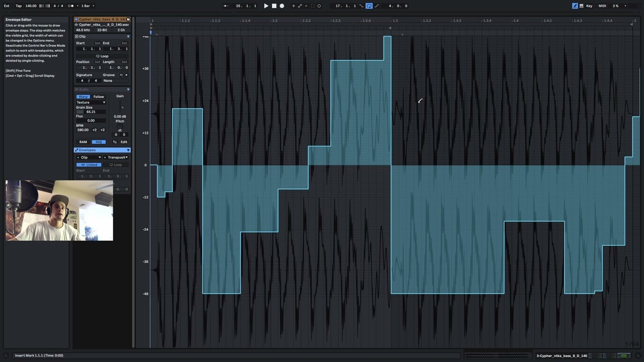Image resolution: width=644 pixels, height=362 pixels.
Task: Toggle the Punch-In switch icon
Action: [x=361, y=6]
